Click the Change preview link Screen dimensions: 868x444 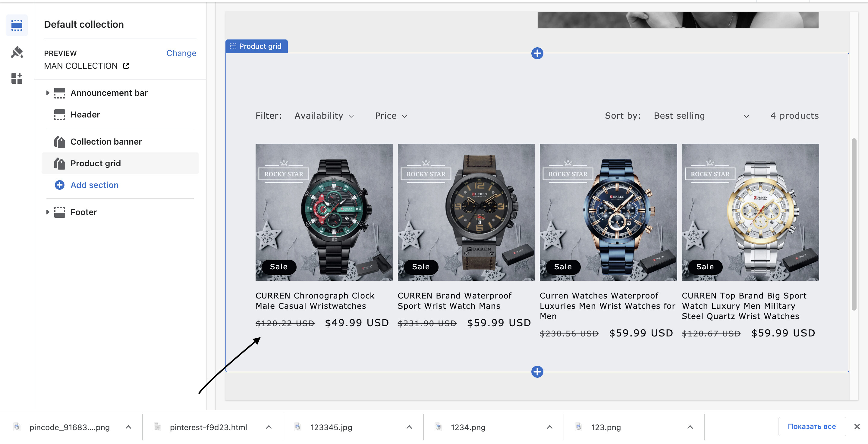[181, 53]
